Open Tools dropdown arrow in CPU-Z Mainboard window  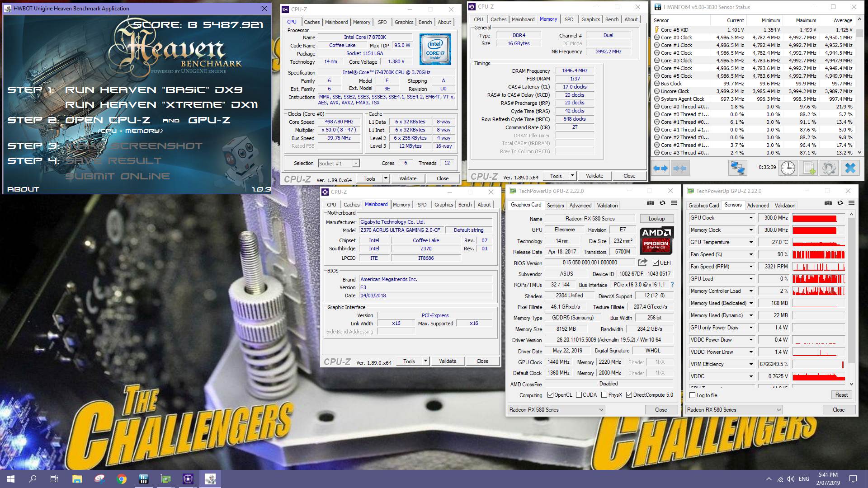(x=425, y=361)
